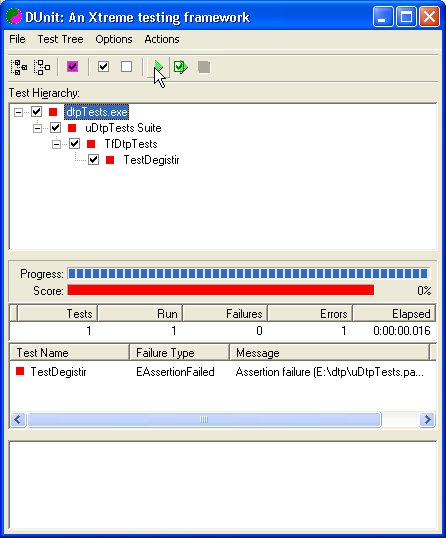Collapse the TfDtpTests node
The image size is (446, 538).
tap(56, 144)
